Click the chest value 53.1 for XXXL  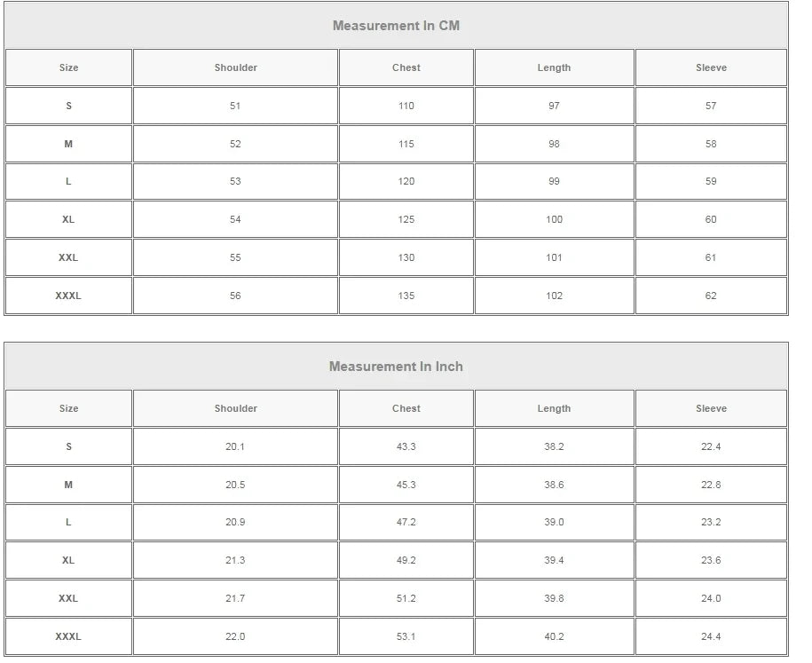pos(406,636)
